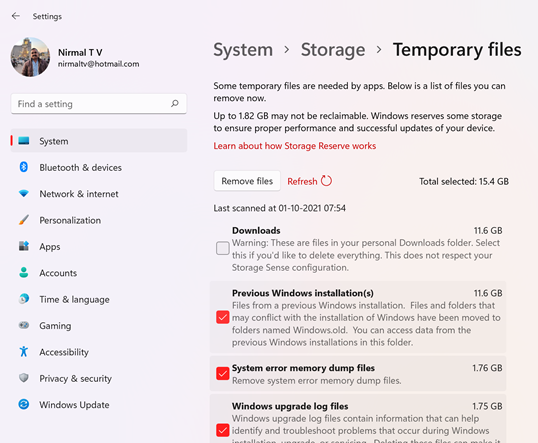The height and width of the screenshot is (443, 538).
Task: Click the Bluetooth icon in the sidebar
Action: (24, 167)
